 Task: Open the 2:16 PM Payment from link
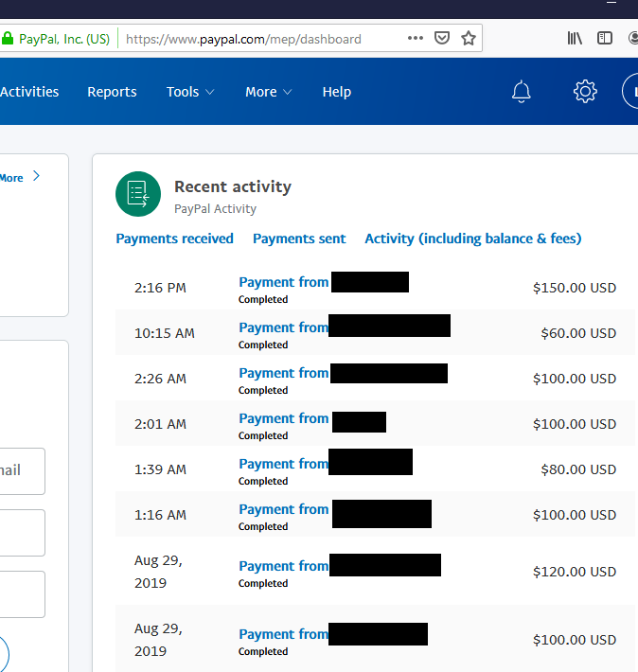click(283, 282)
